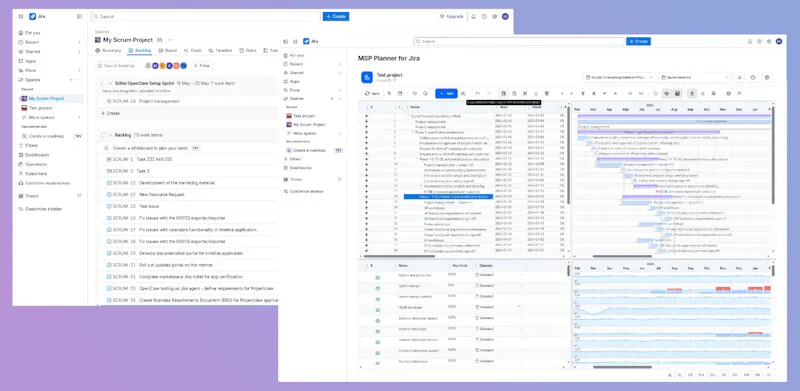
Task: Click horizontal scrollbar under Gantt chart
Action: click(x=622, y=256)
